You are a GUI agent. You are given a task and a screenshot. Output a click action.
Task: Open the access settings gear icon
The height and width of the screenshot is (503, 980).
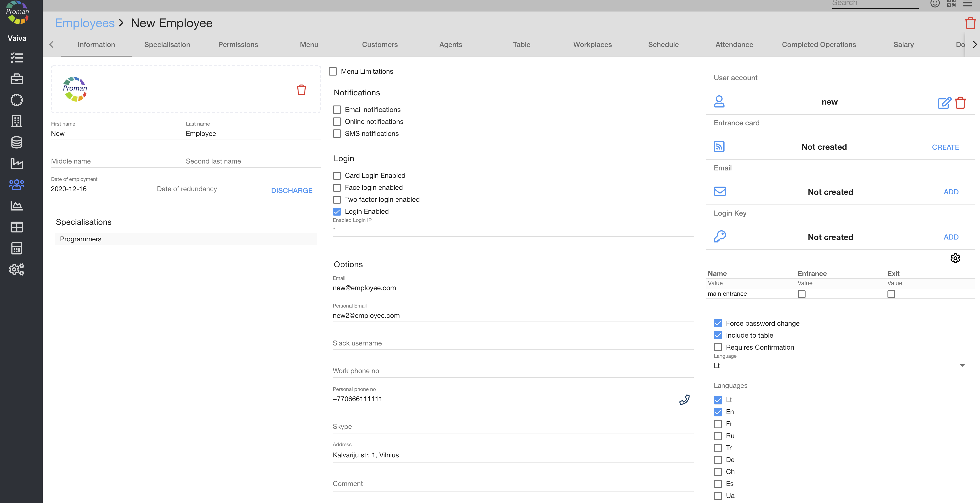pos(955,258)
